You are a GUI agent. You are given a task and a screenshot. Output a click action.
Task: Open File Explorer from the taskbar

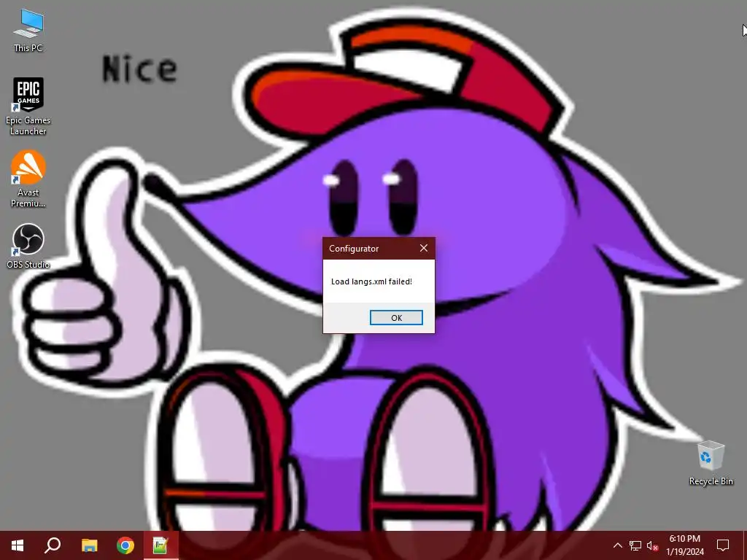coord(89,545)
